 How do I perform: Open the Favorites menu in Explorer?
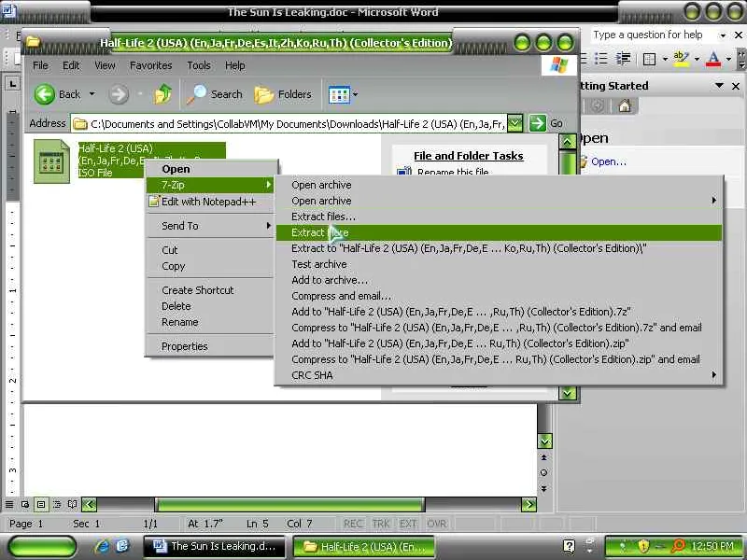[x=150, y=65]
